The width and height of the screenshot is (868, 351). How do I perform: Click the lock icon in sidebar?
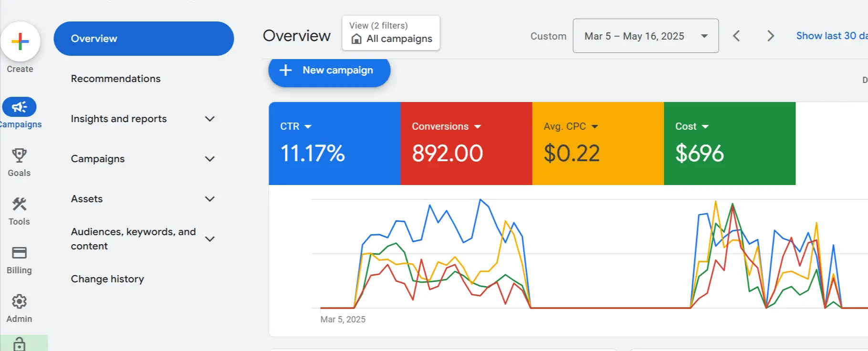click(20, 344)
